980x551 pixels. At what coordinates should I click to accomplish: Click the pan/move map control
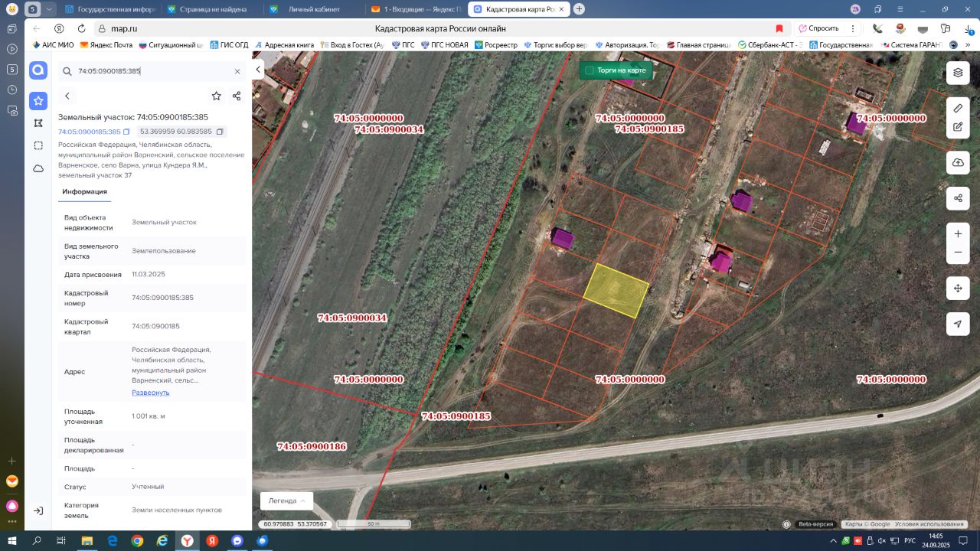(x=958, y=289)
